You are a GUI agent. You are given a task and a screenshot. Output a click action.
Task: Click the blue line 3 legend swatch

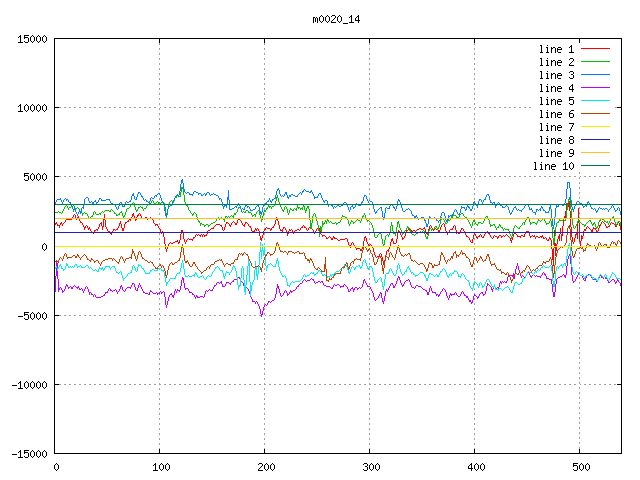coord(596,75)
